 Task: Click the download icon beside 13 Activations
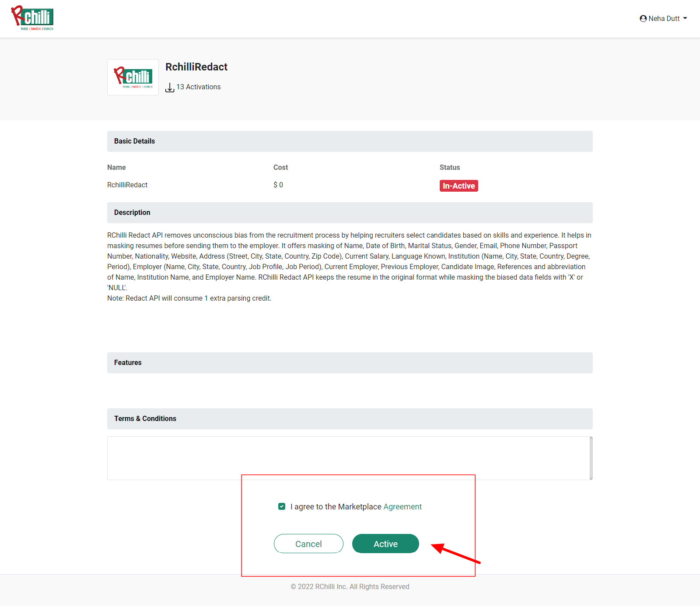170,88
